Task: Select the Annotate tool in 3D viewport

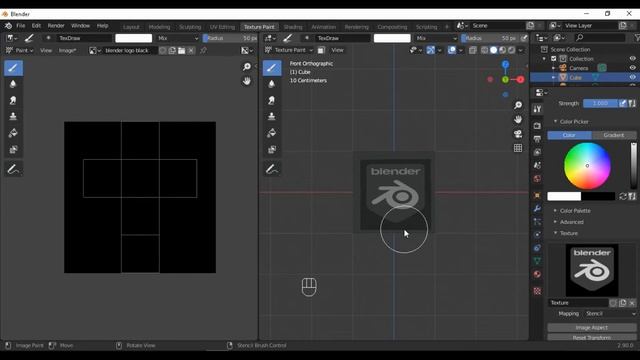Action: pyautogui.click(x=272, y=169)
